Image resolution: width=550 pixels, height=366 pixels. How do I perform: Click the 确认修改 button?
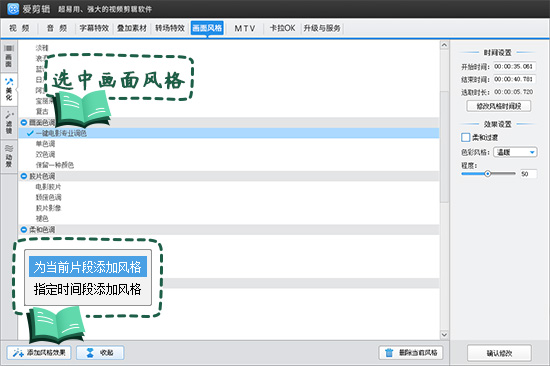click(499, 353)
